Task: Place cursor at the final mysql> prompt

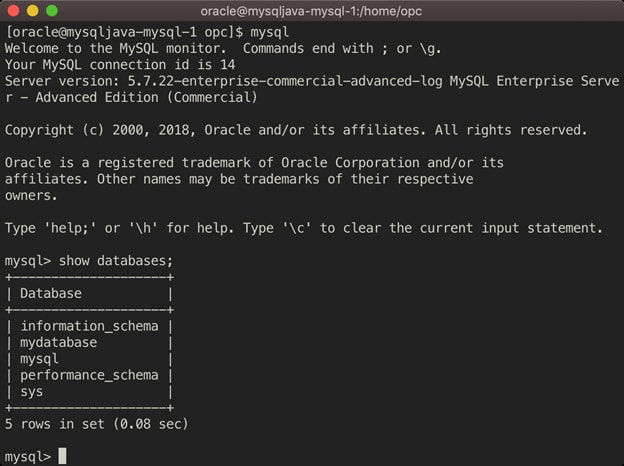Action: pyautogui.click(x=62, y=457)
